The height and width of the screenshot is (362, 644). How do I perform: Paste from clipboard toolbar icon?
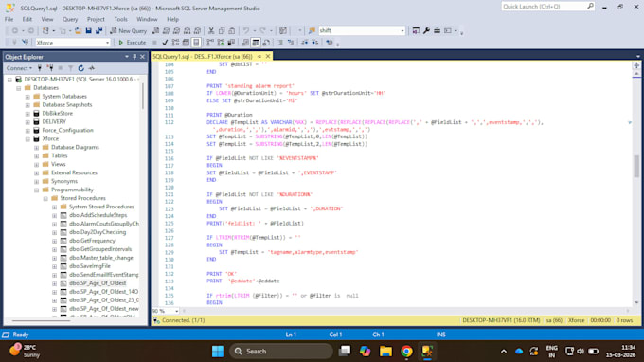tap(232, 31)
